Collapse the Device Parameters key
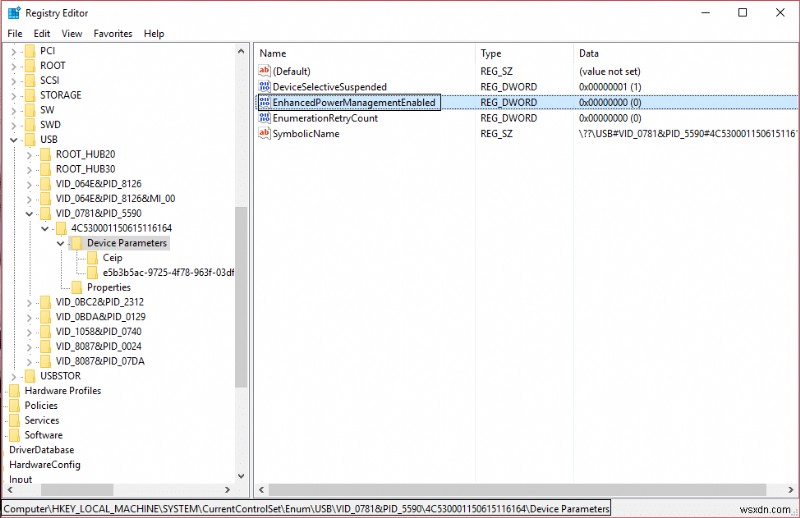 (61, 243)
